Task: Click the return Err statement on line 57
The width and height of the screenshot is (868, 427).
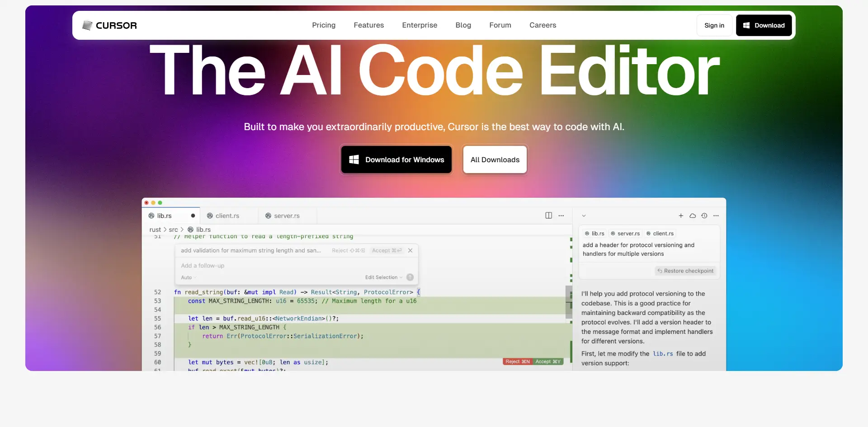Action: point(283,336)
